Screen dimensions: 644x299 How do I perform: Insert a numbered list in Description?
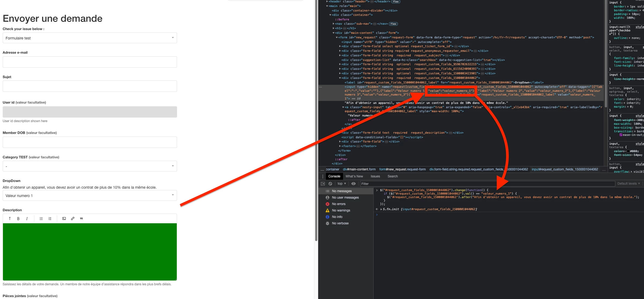(x=50, y=218)
